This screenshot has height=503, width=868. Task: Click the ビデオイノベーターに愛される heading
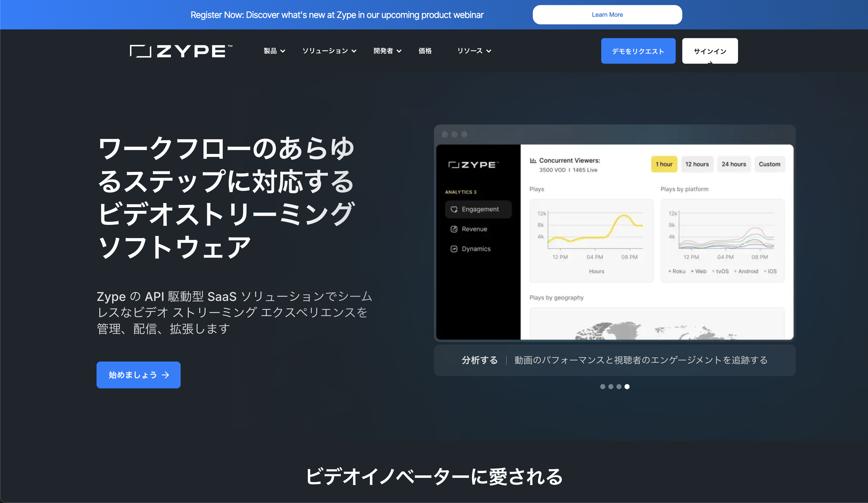[x=434, y=477]
